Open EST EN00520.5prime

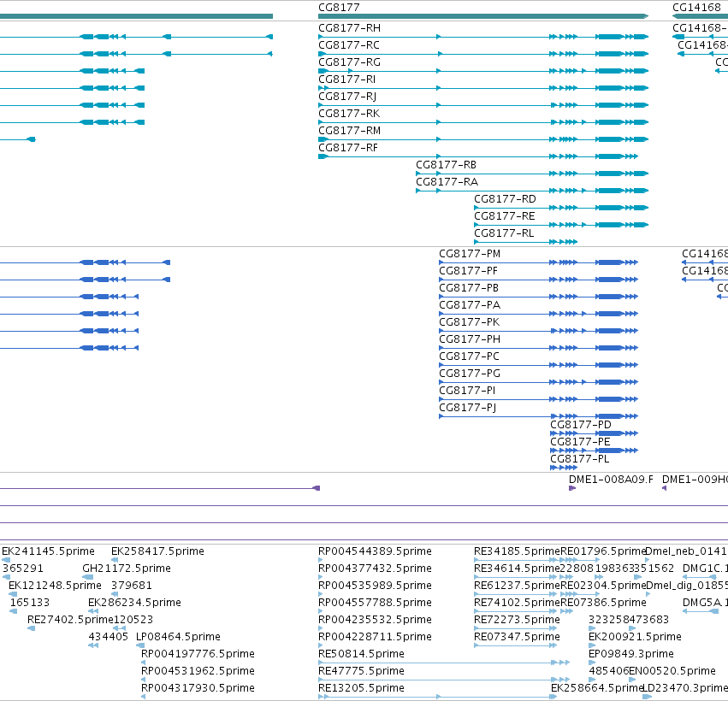pos(672,671)
